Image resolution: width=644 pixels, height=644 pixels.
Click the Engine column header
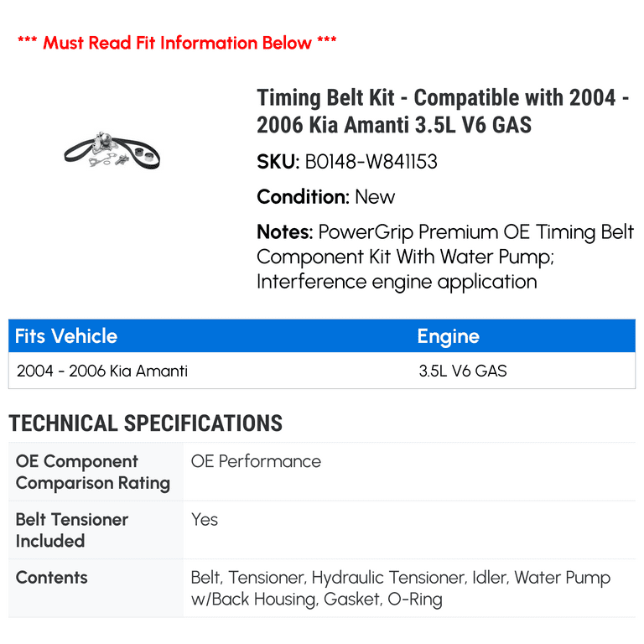[x=448, y=336]
